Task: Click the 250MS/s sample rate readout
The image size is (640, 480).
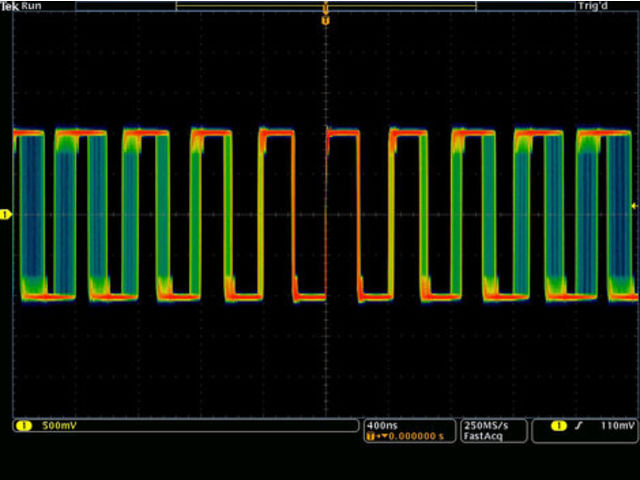Action: 484,425
